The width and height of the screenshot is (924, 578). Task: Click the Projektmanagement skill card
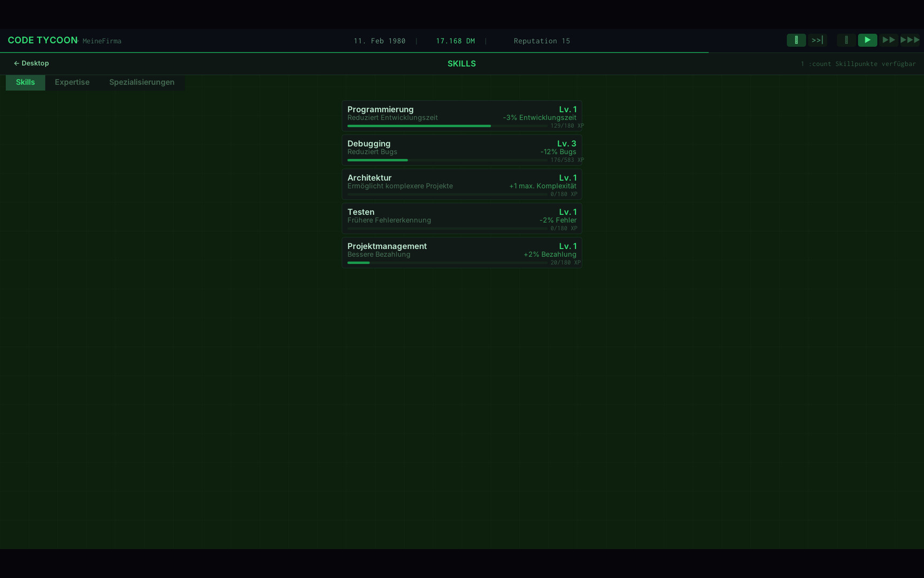(x=461, y=253)
